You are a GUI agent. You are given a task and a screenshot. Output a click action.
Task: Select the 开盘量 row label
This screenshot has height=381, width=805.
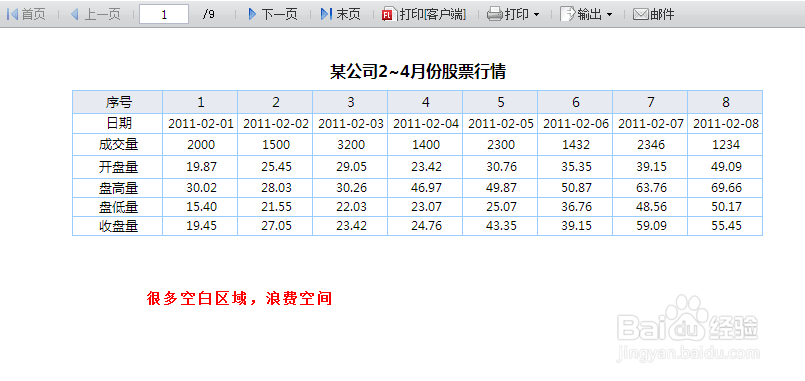click(x=118, y=167)
